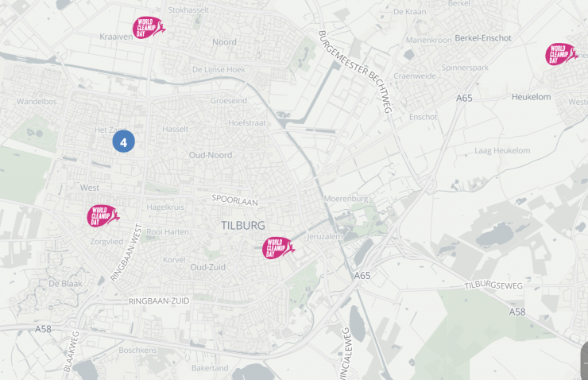Select the Oud-Noord neighbourhood label
The image size is (588, 380).
click(x=211, y=155)
